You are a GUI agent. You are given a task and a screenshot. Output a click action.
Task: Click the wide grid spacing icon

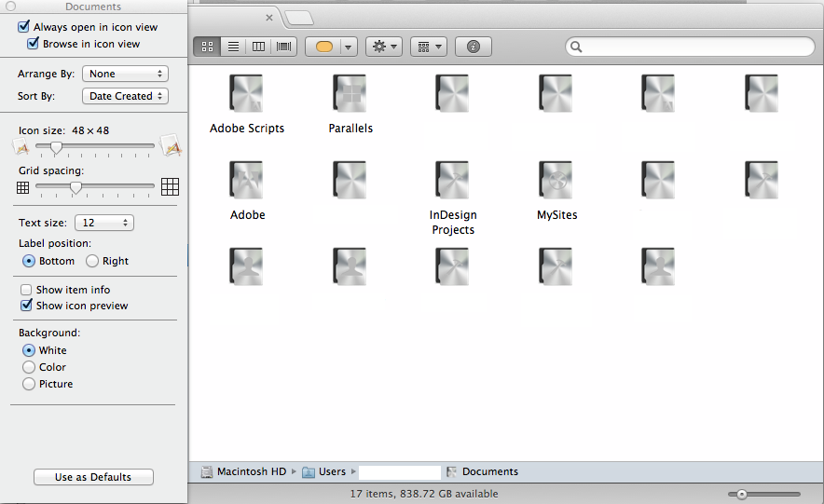click(170, 186)
